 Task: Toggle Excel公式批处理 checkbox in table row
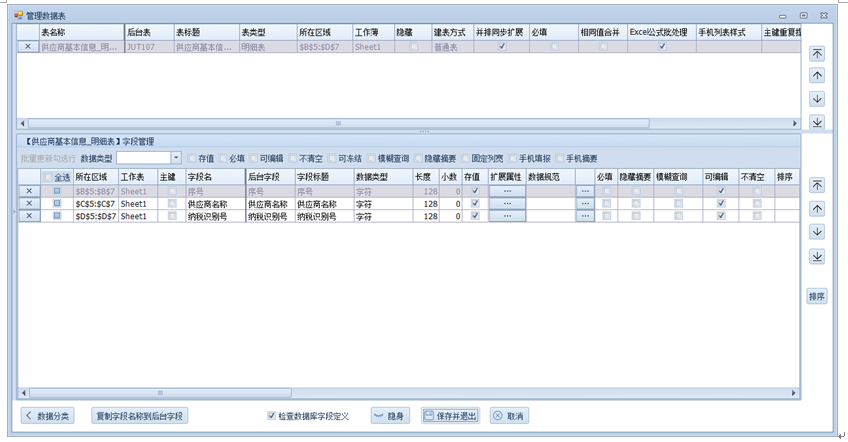tap(661, 47)
